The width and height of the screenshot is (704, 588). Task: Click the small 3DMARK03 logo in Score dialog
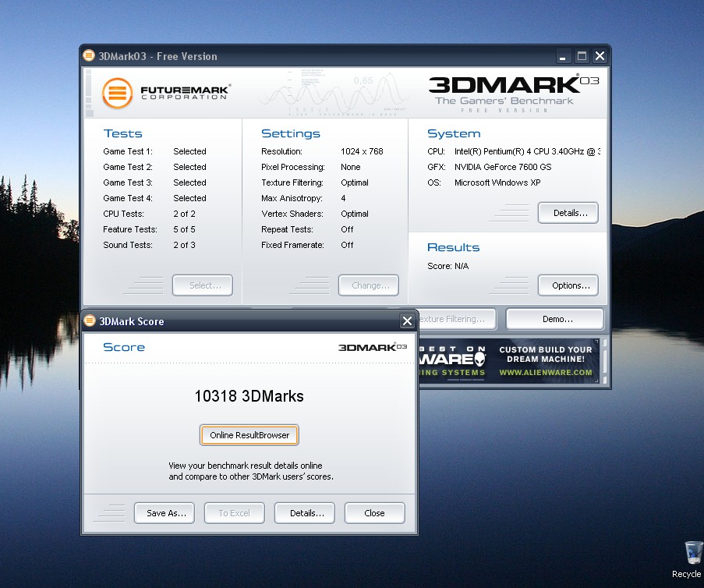click(x=373, y=347)
